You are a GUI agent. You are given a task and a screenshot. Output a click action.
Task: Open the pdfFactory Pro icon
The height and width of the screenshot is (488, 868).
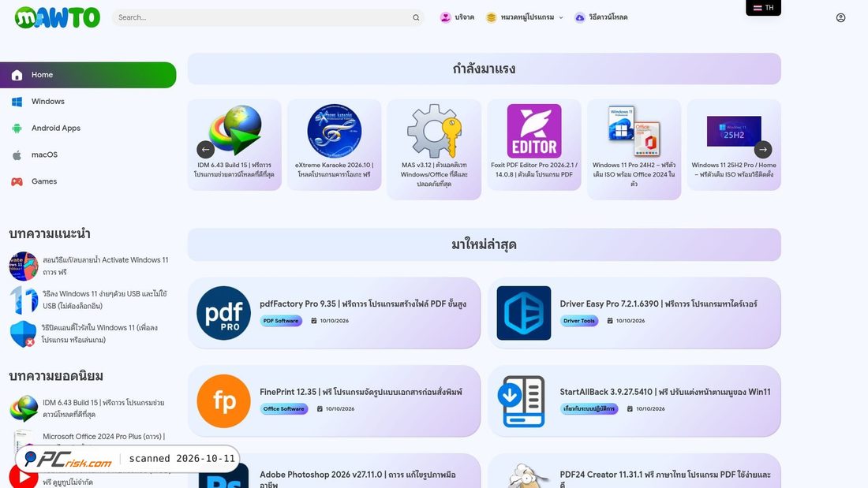(x=223, y=313)
